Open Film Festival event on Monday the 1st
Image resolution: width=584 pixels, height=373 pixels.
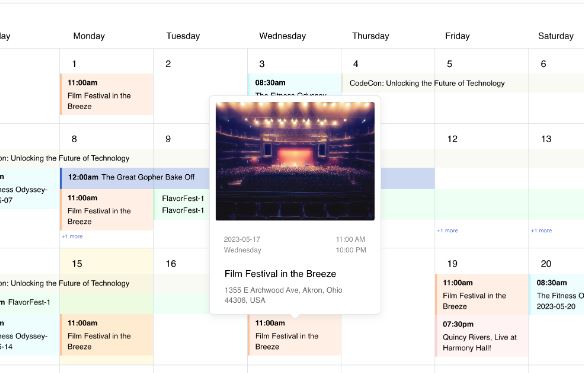(107, 94)
